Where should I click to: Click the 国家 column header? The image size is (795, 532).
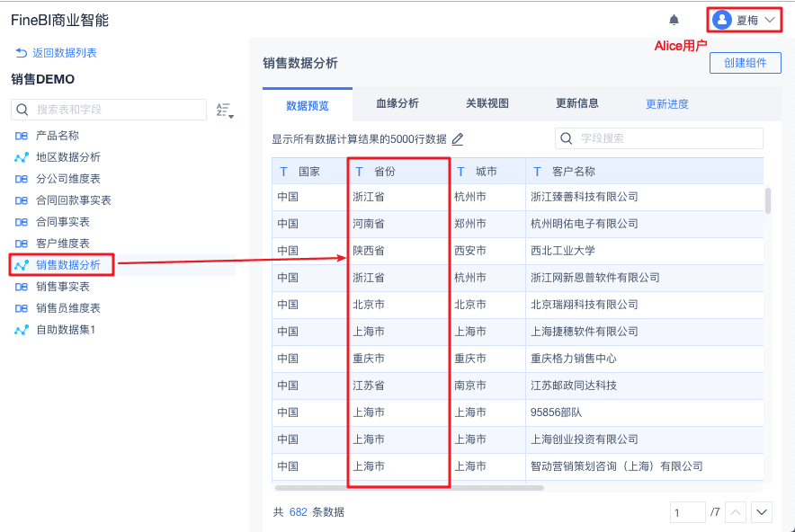pyautogui.click(x=309, y=172)
